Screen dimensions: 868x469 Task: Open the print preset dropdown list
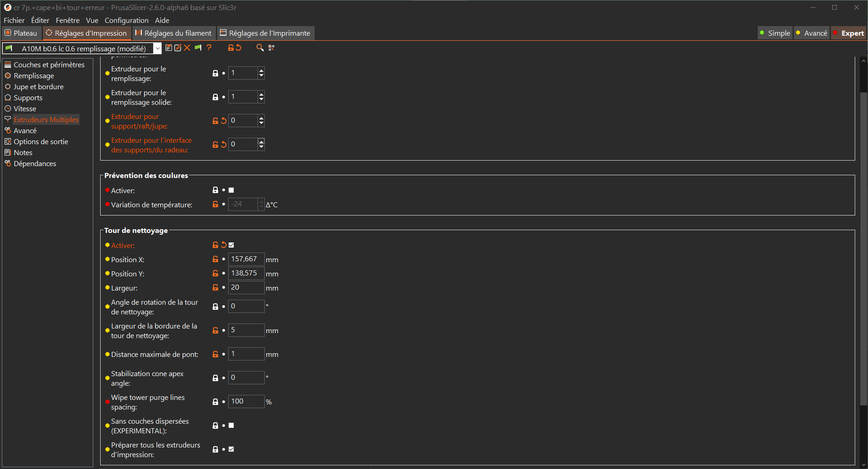point(157,48)
